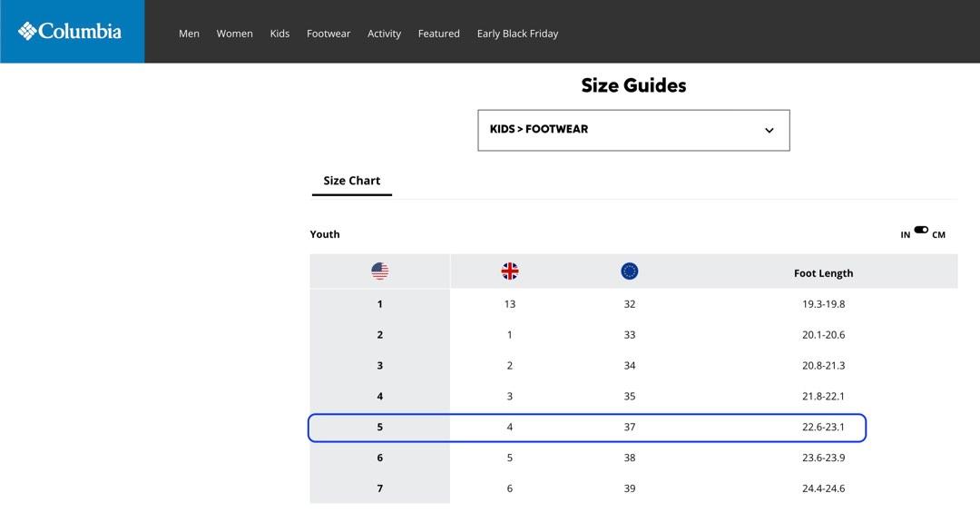
Task: Click the Size Guides heading
Action: tap(633, 85)
